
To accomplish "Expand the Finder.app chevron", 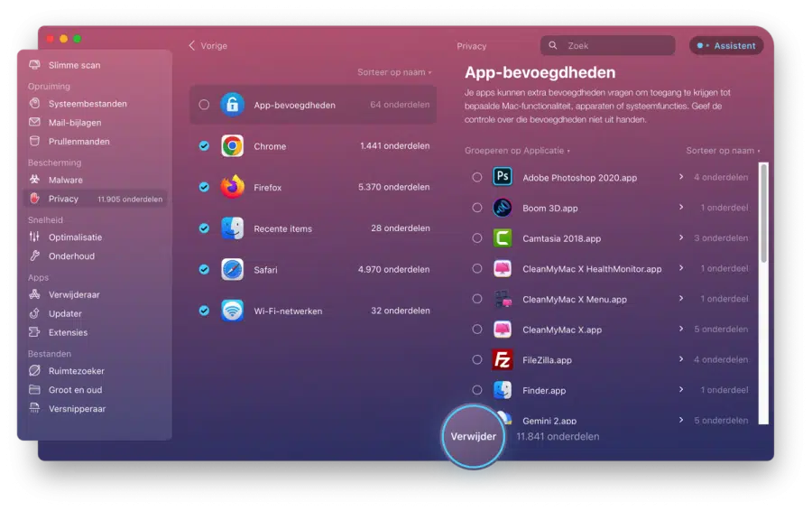I will pos(681,389).
